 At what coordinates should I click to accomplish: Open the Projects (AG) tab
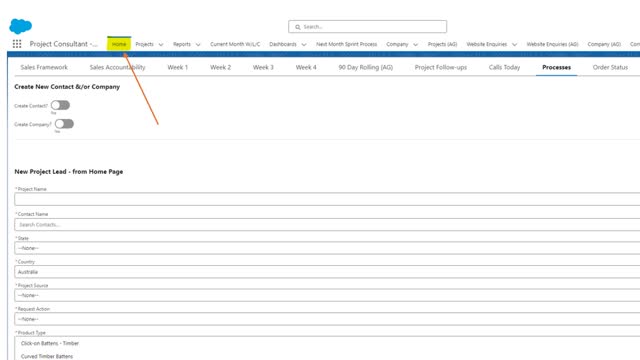[442, 44]
